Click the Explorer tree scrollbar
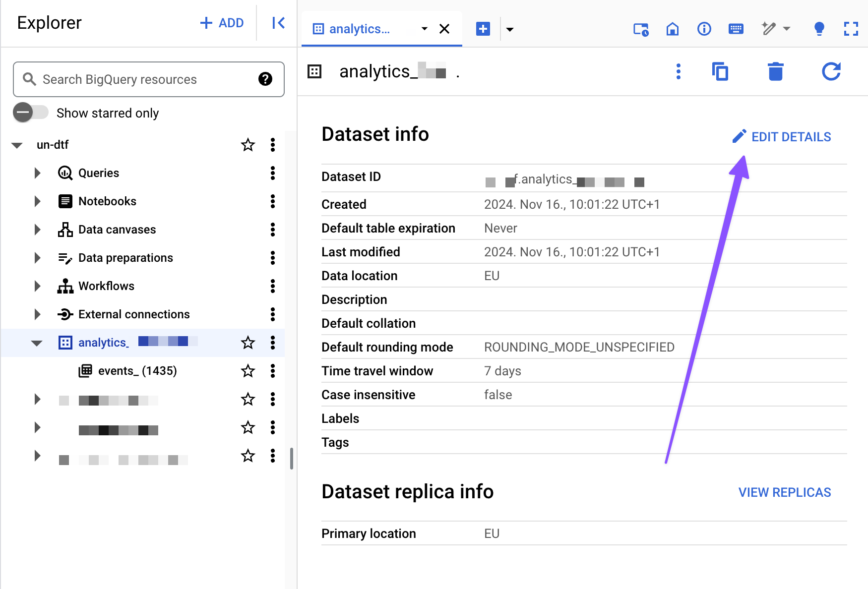Screen dimensions: 868x589 292,459
